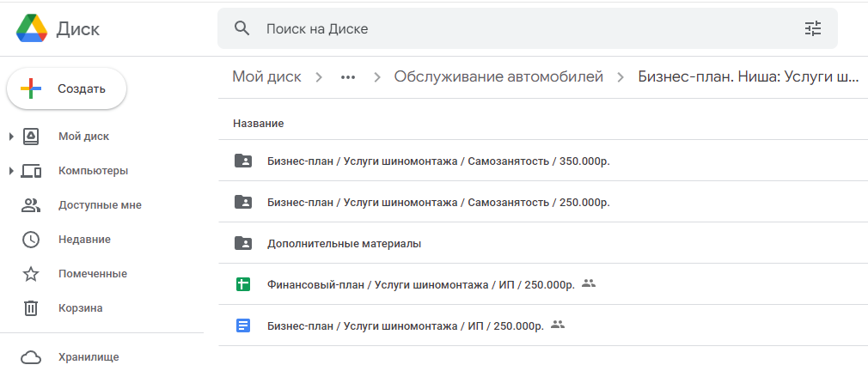Image resolution: width=868 pixels, height=371 pixels.
Task: Open 'Помеченные' section
Action: click(x=93, y=274)
